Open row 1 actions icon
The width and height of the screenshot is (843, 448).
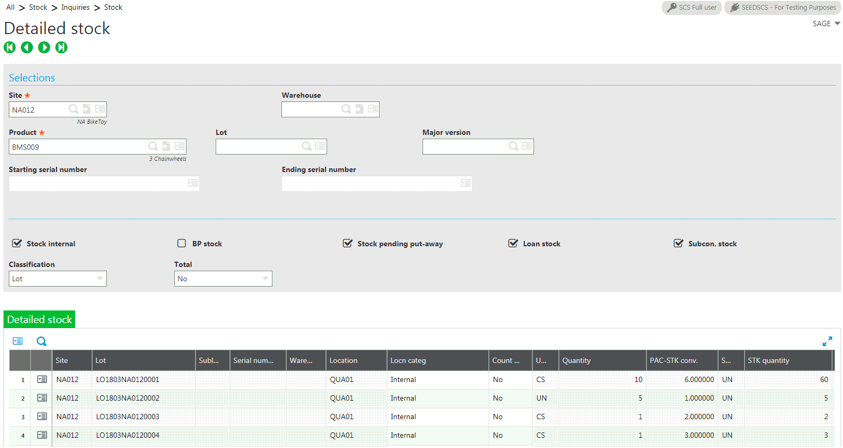(42, 380)
